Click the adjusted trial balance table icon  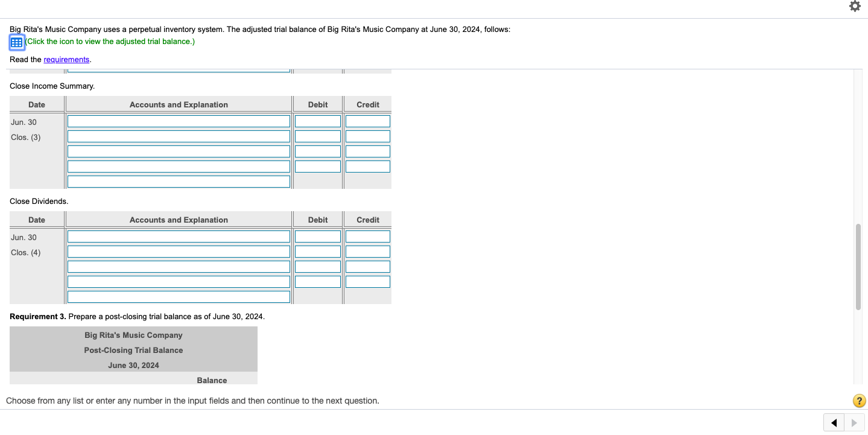(16, 42)
